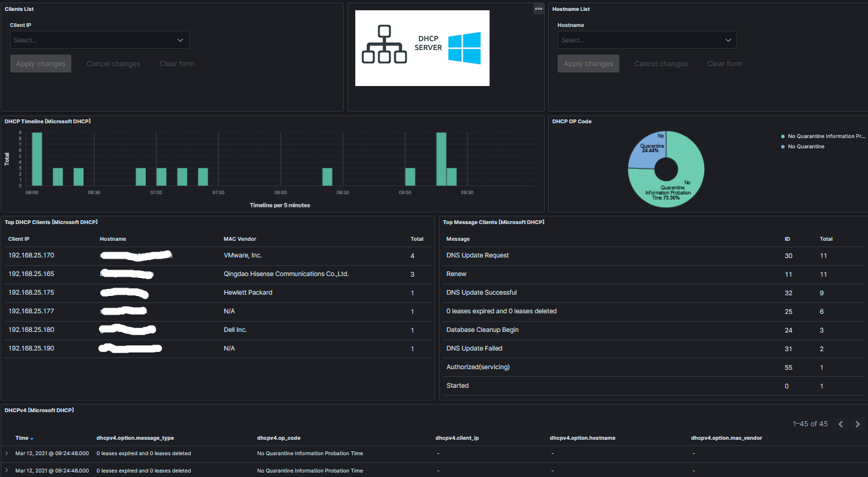
Task: Go to the previous page of DHCPv4 results
Action: pyautogui.click(x=840, y=424)
